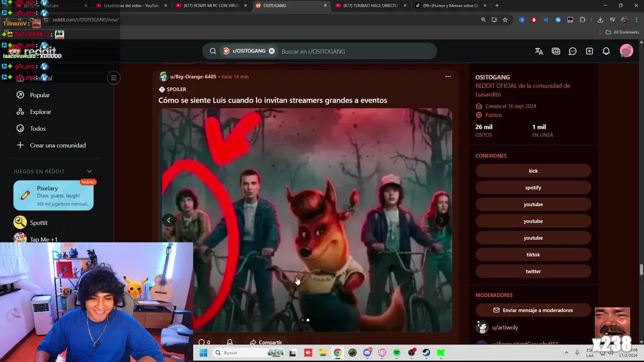Open the Reddit user avatar menu

point(626,51)
